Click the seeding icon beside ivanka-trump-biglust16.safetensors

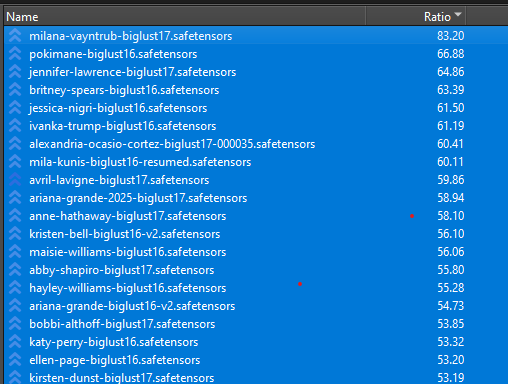click(15, 126)
